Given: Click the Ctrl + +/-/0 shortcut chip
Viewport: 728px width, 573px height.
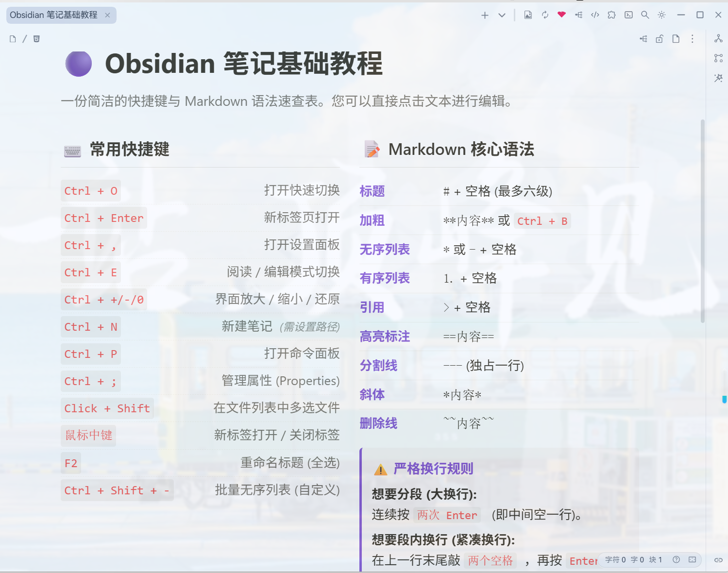Looking at the screenshot, I should click(104, 300).
